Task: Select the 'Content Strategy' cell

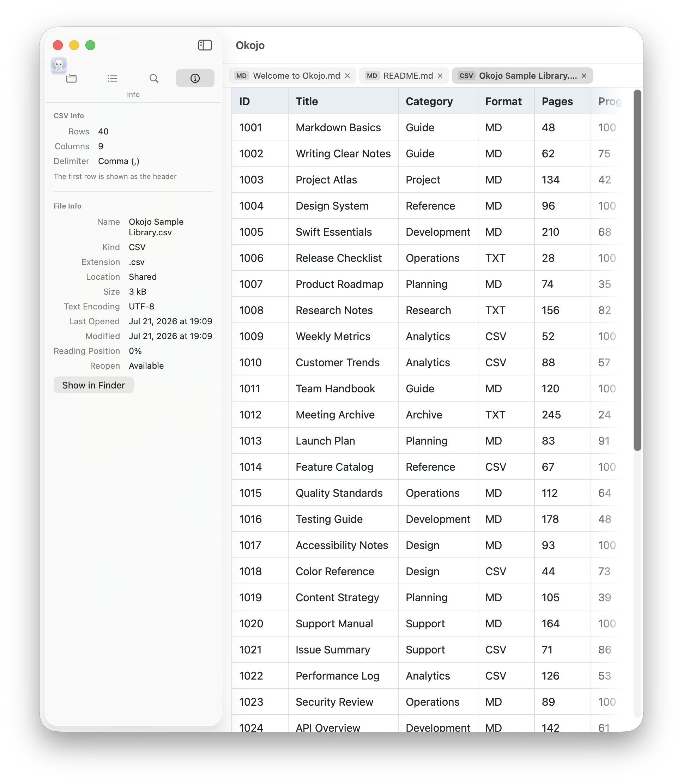Action: click(x=343, y=598)
